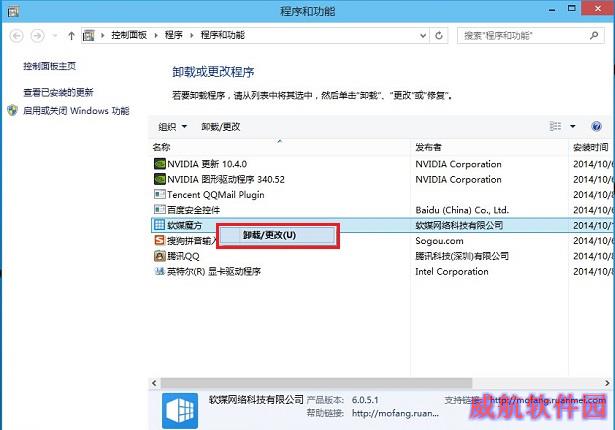Go up one level with the up arrow

pyautogui.click(x=71, y=36)
